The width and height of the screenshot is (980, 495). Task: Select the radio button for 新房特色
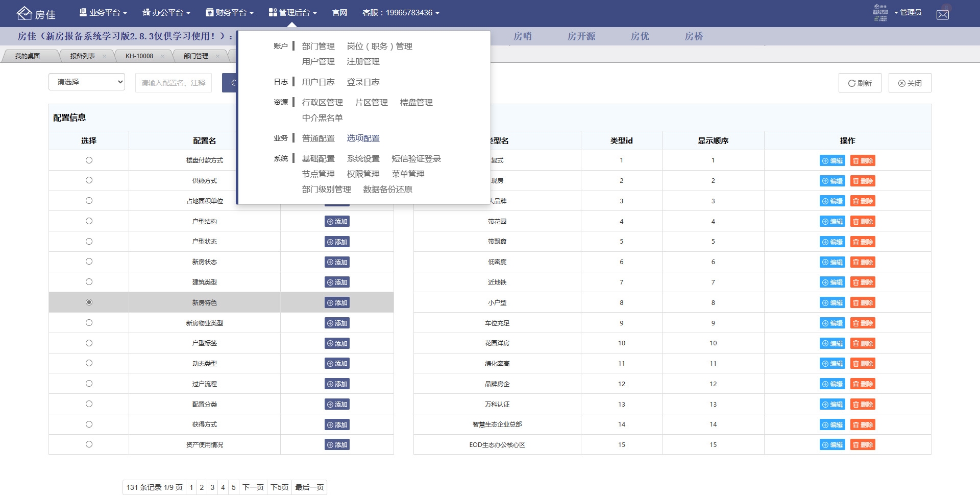89,302
